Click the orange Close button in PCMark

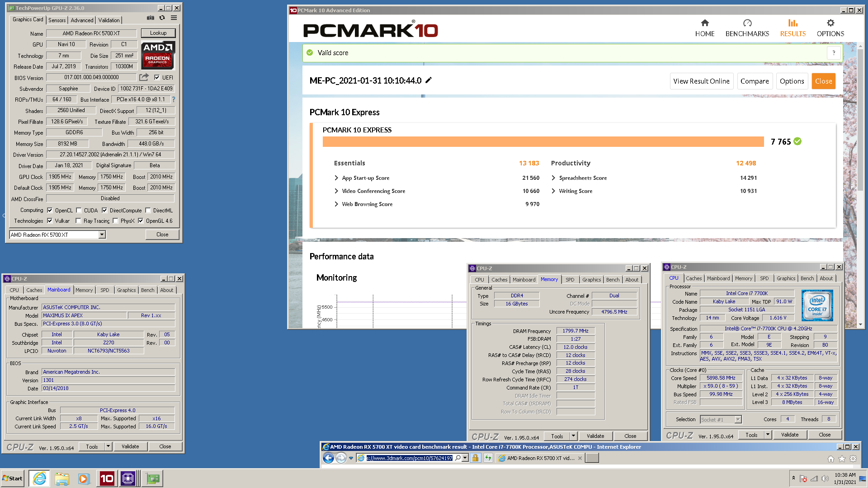pos(823,81)
